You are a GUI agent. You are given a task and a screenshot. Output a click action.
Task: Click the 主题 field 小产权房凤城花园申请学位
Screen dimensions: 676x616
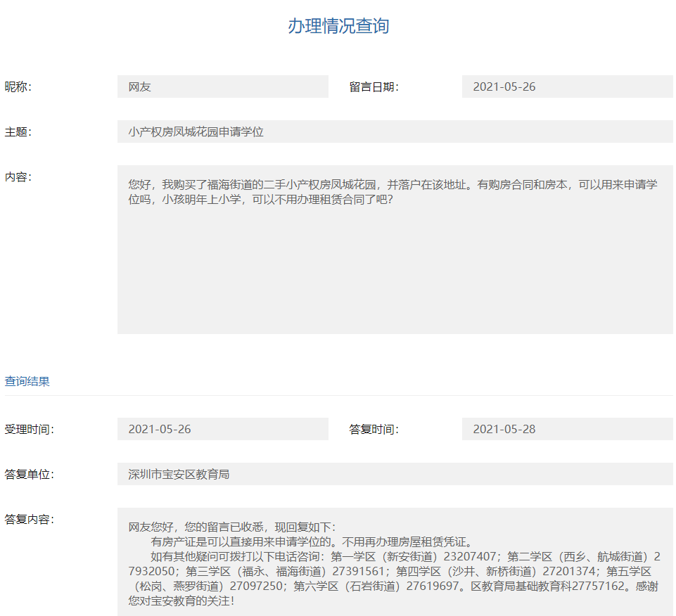coord(395,131)
